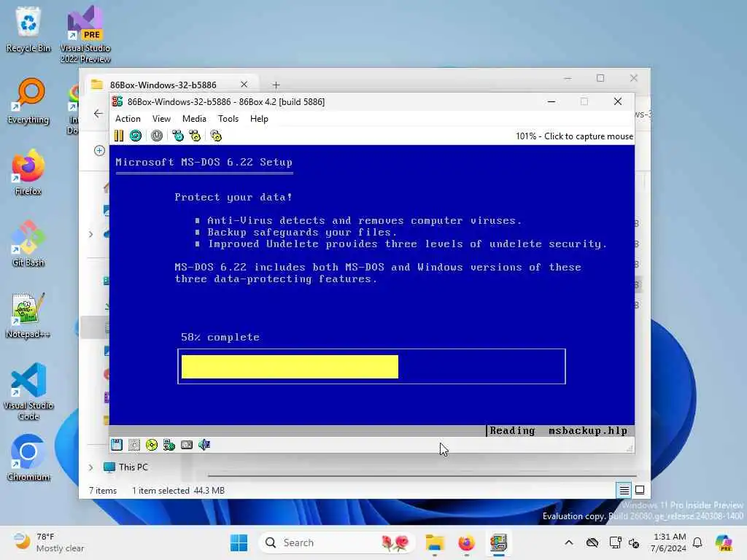Click the '58% complete' text
Screen dimensions: 747x560
(220, 337)
